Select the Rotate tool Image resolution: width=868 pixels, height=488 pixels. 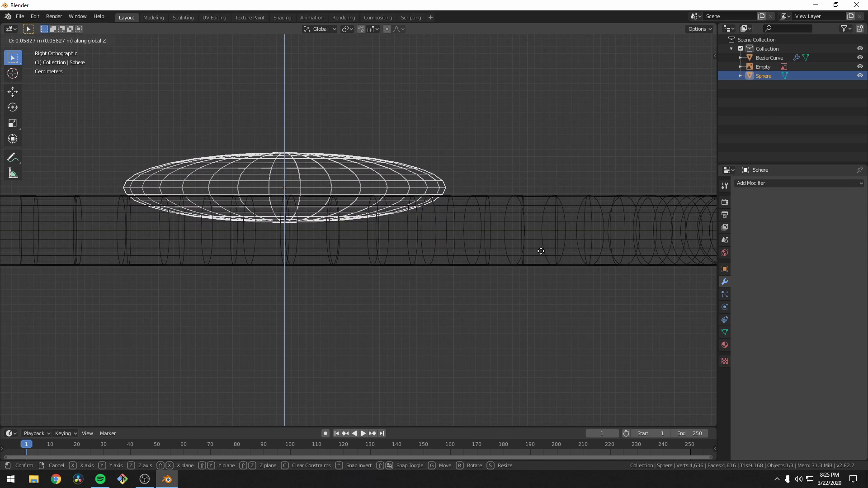(12, 107)
